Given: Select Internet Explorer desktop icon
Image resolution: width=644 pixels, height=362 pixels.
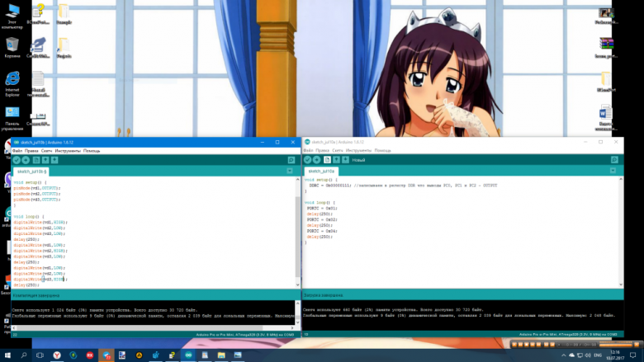Looking at the screenshot, I should point(12,84).
